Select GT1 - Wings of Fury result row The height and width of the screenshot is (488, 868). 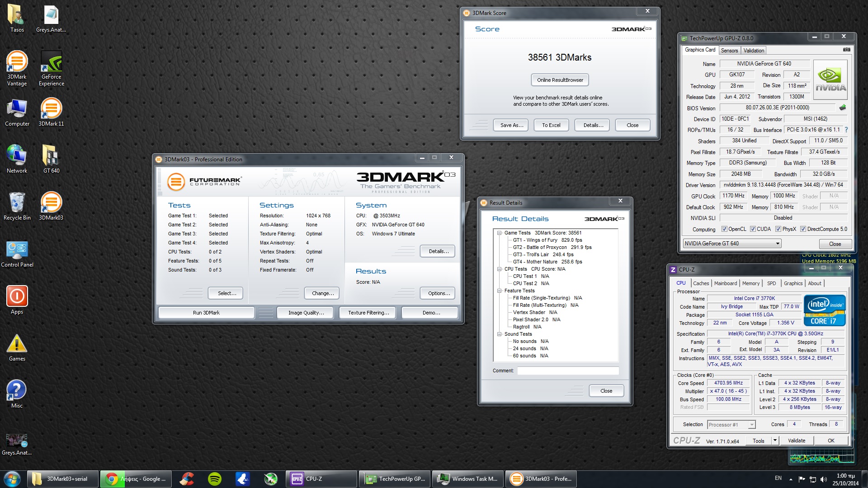(547, 240)
